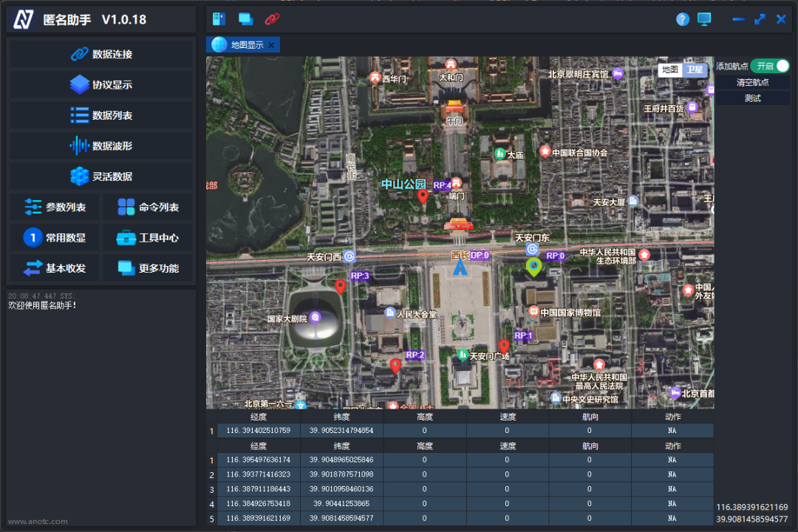Viewport: 798px width, 532px height.
Task: Open the 数据列表 data list
Action: [100, 115]
